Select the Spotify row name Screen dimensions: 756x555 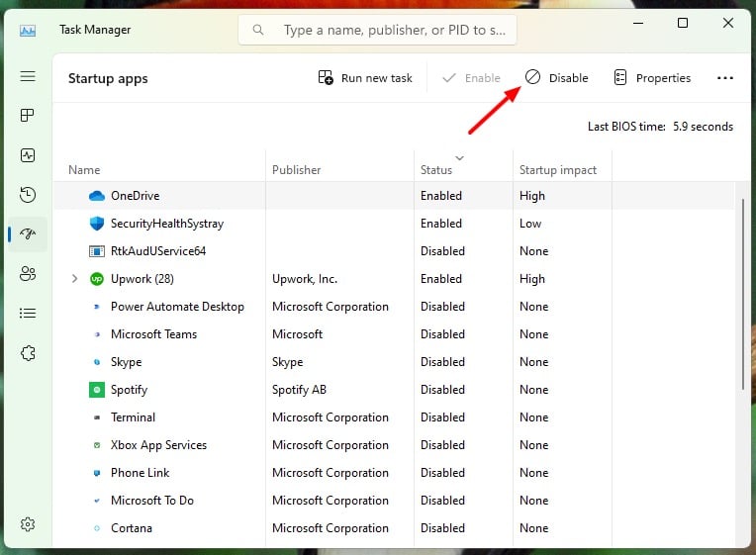[129, 390]
